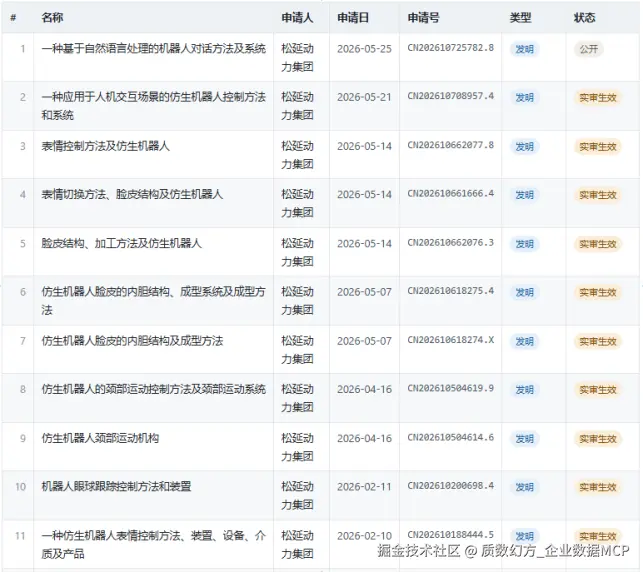The height and width of the screenshot is (573, 644).
Task: Open patent 仿生机器人的颈部运动控制方法及颈部运动系统
Action: [x=154, y=389]
